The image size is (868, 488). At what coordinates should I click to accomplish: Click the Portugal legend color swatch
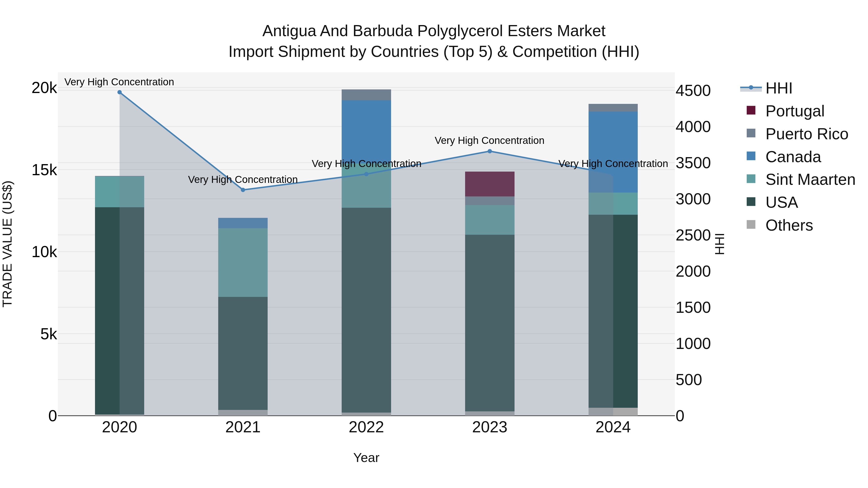point(751,110)
